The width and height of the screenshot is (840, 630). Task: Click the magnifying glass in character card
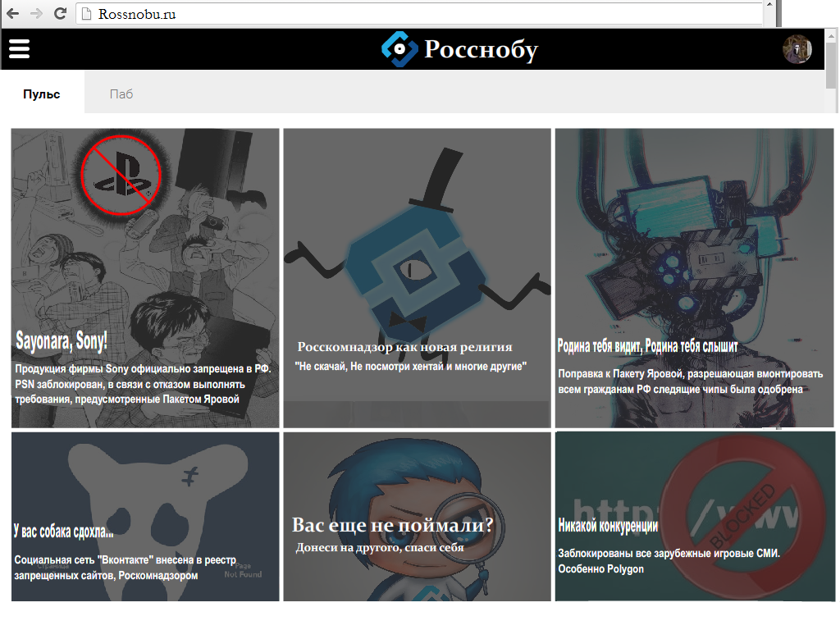point(468,527)
